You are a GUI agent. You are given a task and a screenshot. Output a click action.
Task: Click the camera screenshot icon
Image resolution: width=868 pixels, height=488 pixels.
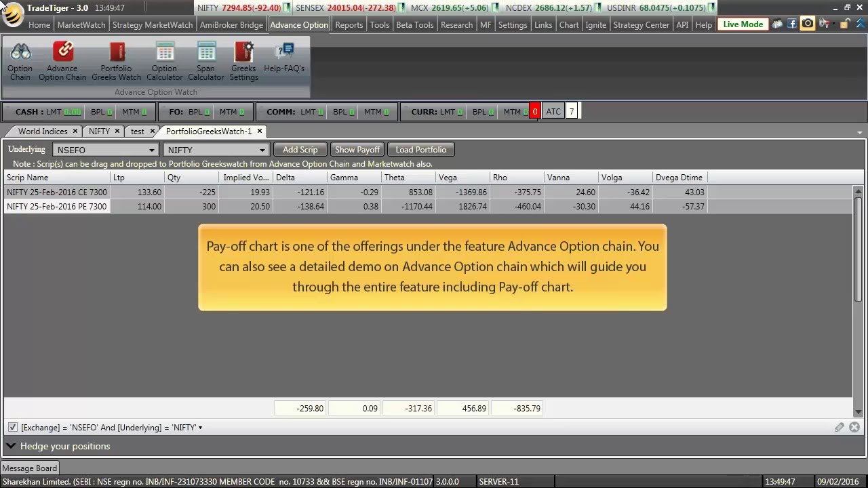pos(807,24)
